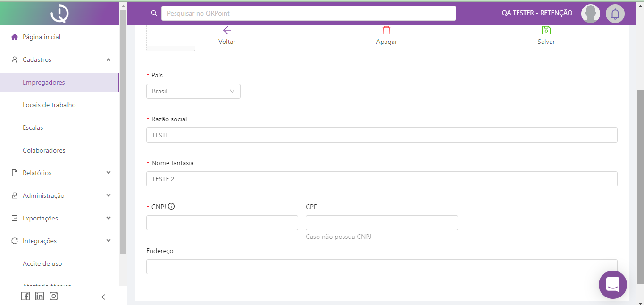Screen dimensions: 644x305
Task: Click the Razão social input field
Action: point(381,135)
